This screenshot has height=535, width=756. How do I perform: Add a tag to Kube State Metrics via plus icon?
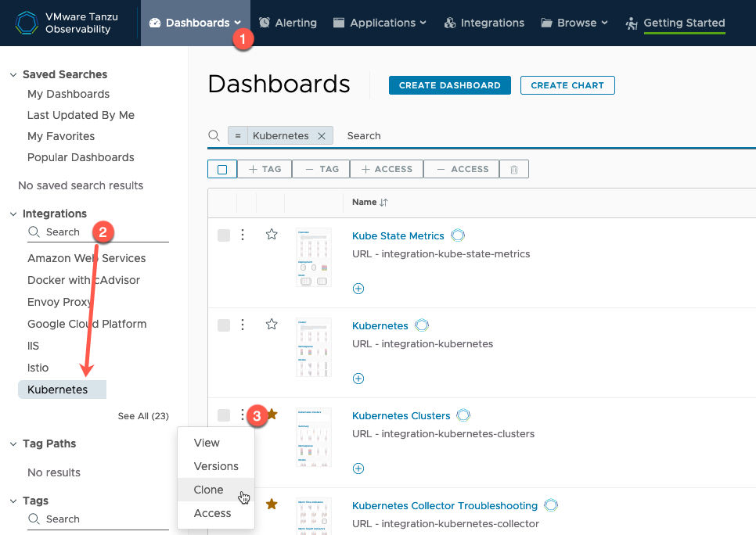358,289
